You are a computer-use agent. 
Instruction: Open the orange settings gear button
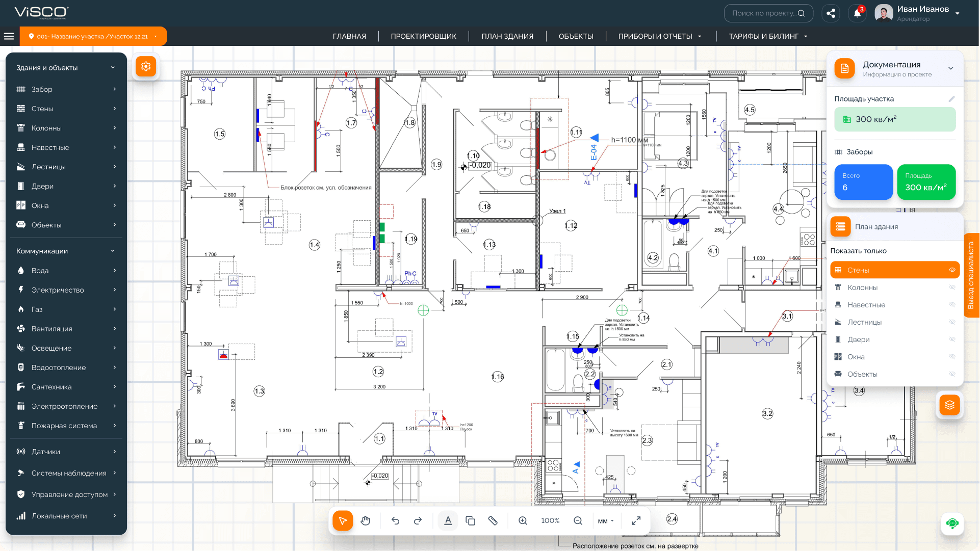point(146,66)
